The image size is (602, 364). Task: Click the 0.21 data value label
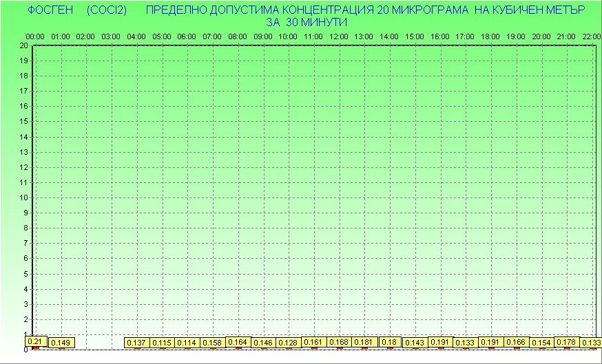pos(36,341)
